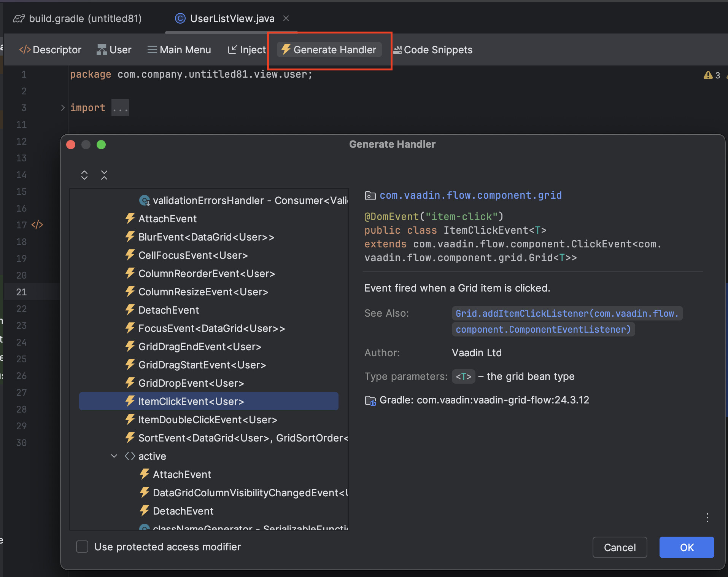This screenshot has height=577, width=728.
Task: Enable Use protected access modifier checkbox
Action: (x=82, y=547)
